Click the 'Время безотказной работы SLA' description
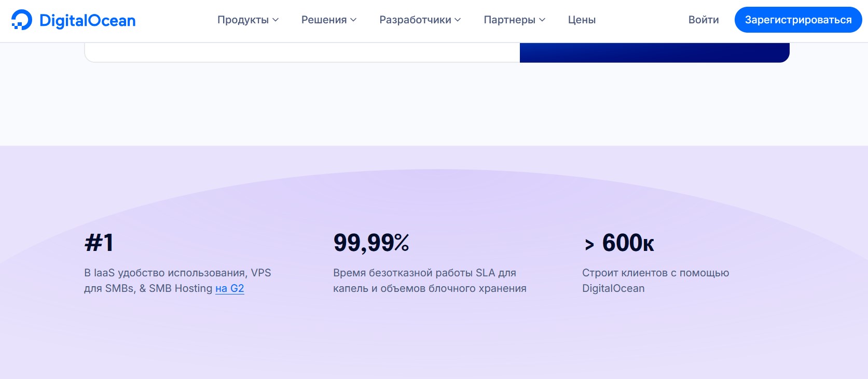 [x=430, y=280]
